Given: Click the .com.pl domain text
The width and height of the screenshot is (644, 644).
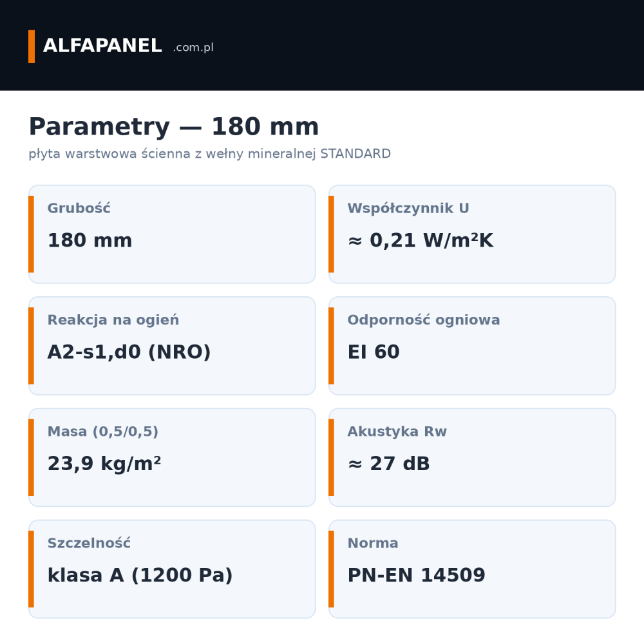Looking at the screenshot, I should coord(193,48).
